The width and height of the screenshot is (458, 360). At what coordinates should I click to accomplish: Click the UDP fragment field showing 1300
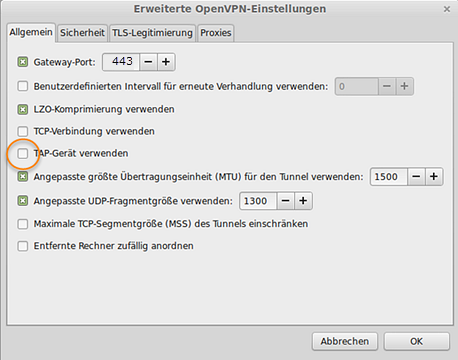(258, 201)
